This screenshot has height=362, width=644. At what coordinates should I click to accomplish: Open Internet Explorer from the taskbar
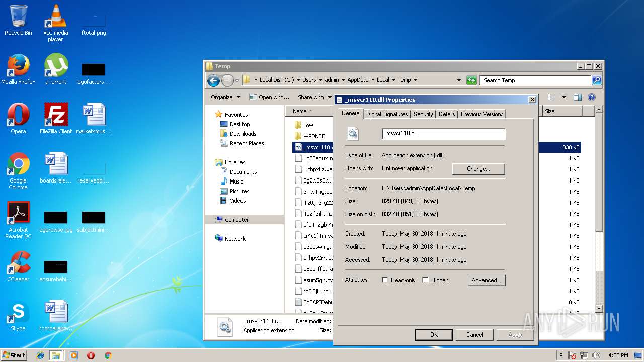pos(40,355)
